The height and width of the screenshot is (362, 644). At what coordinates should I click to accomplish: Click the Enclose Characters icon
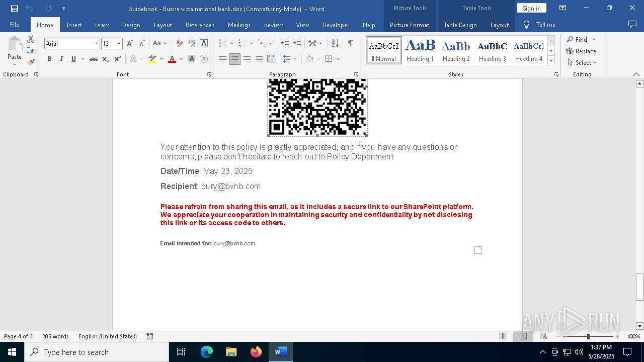pyautogui.click(x=204, y=59)
